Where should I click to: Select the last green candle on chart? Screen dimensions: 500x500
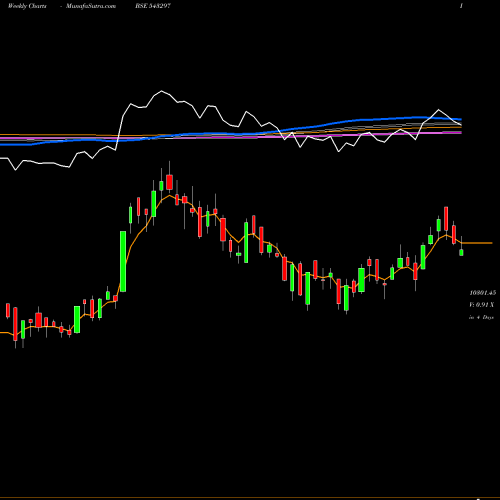[461, 252]
